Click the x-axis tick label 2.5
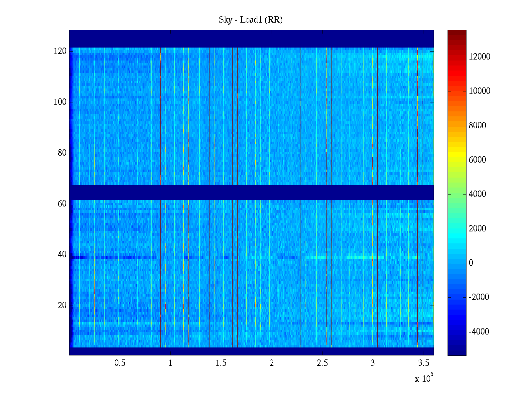Screen dimensions: 532x399 click(322, 363)
